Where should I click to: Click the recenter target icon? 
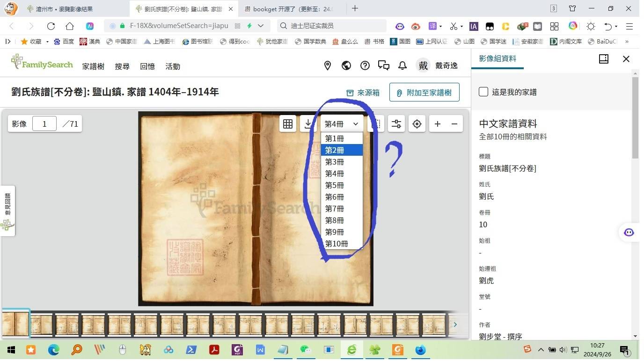(x=417, y=124)
